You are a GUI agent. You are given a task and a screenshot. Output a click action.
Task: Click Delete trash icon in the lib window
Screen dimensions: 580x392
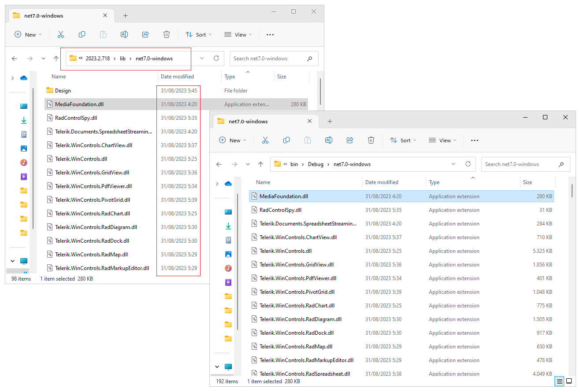pos(167,34)
